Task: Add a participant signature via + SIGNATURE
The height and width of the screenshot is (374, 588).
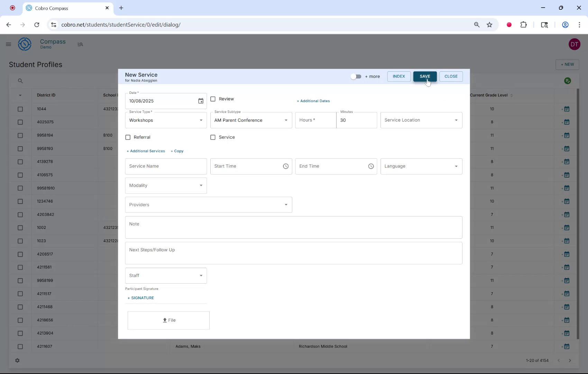Action: coord(140,298)
